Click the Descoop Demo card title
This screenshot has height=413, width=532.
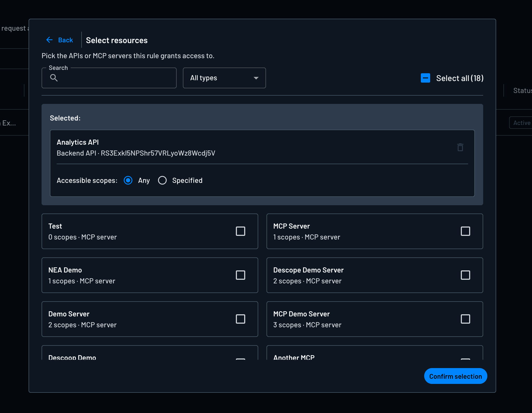click(72, 357)
